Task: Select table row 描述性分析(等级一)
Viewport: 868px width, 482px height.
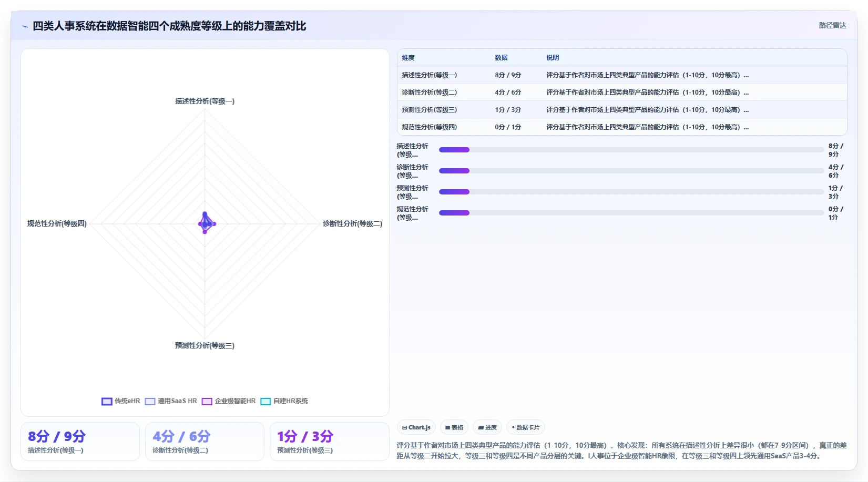Action: 622,75
